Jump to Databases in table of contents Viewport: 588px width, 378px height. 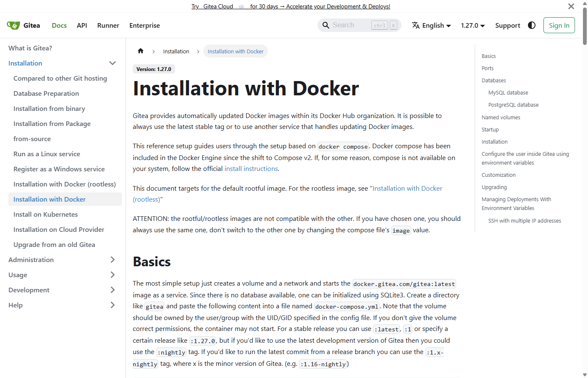pos(494,80)
